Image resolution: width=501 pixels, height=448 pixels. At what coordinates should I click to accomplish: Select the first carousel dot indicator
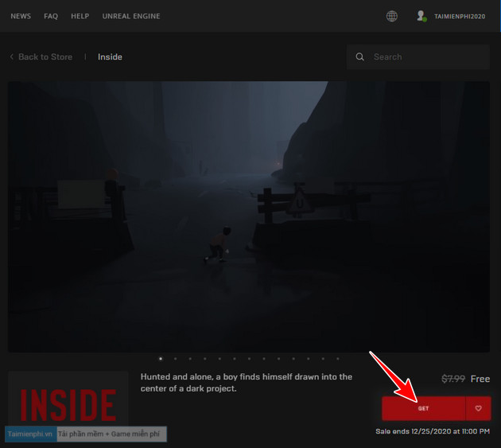click(161, 359)
